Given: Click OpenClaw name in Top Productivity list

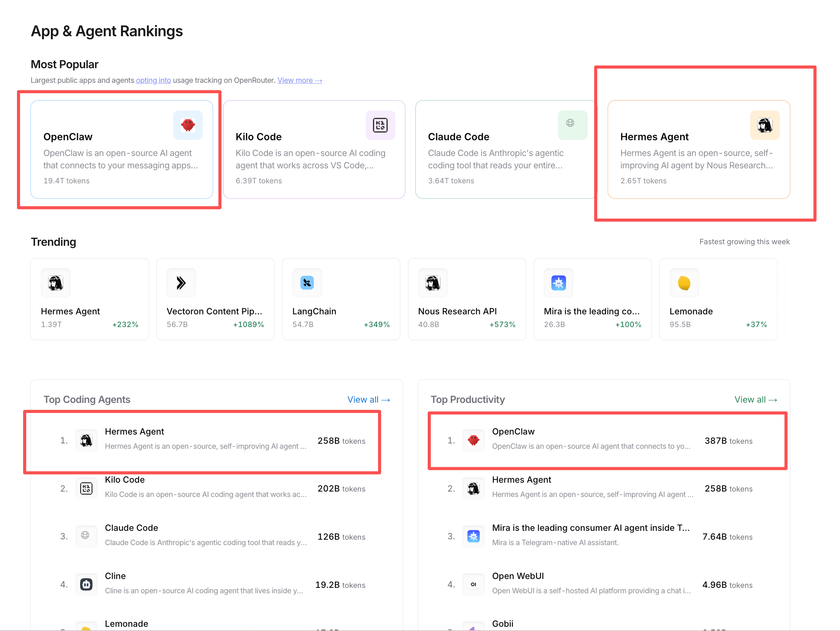Looking at the screenshot, I should [x=513, y=431].
